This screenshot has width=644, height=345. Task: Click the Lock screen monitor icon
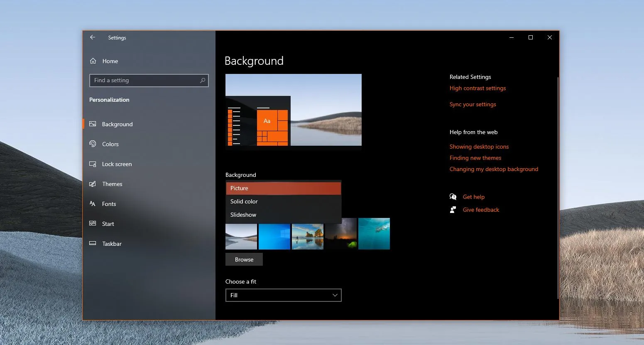(x=93, y=164)
